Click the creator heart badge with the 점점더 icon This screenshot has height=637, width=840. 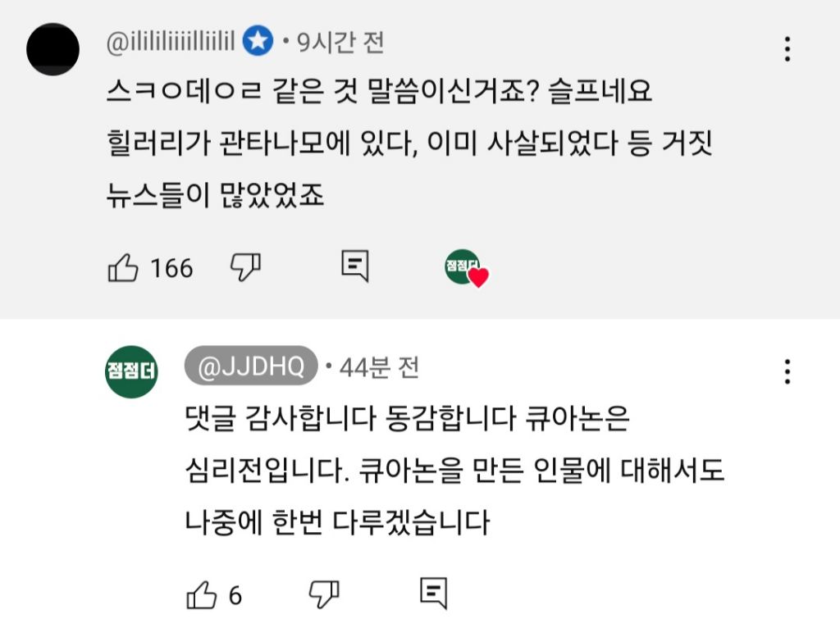point(466,268)
